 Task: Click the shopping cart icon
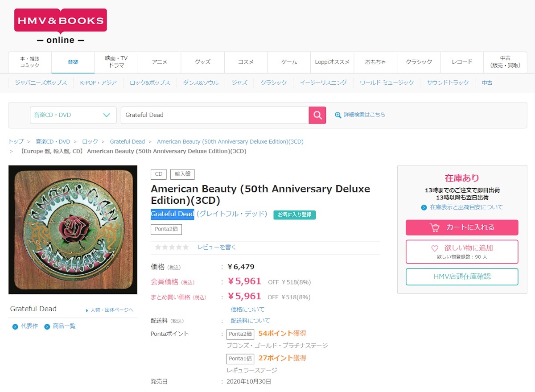click(435, 227)
